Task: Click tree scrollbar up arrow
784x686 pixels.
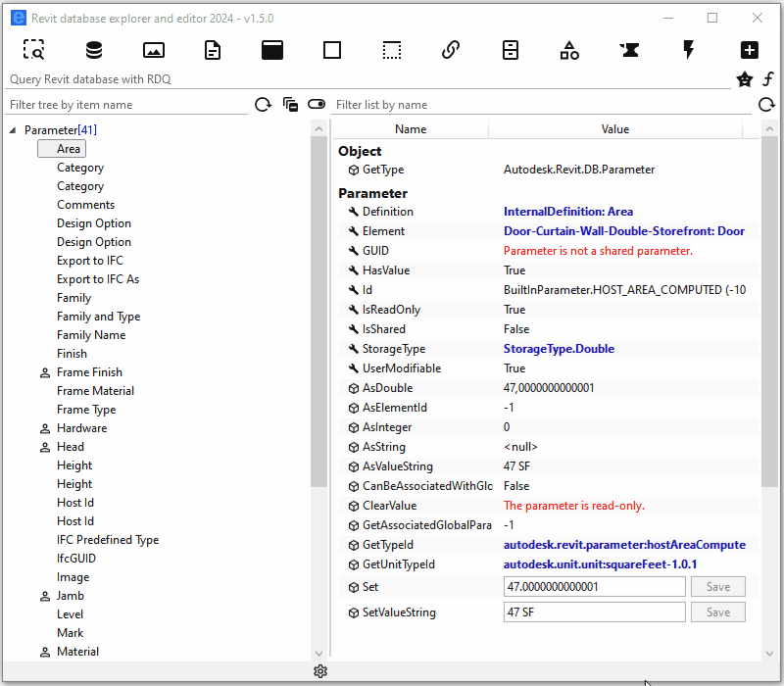Action: point(319,129)
